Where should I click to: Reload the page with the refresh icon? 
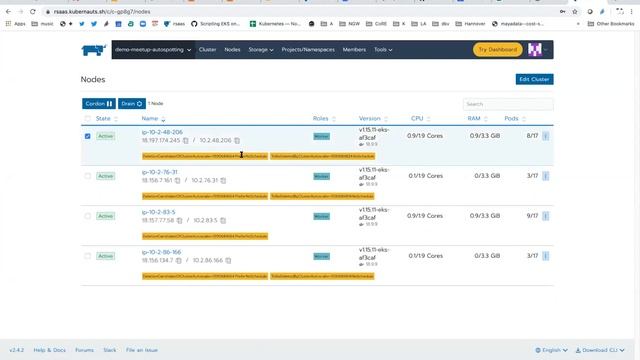(x=33, y=12)
